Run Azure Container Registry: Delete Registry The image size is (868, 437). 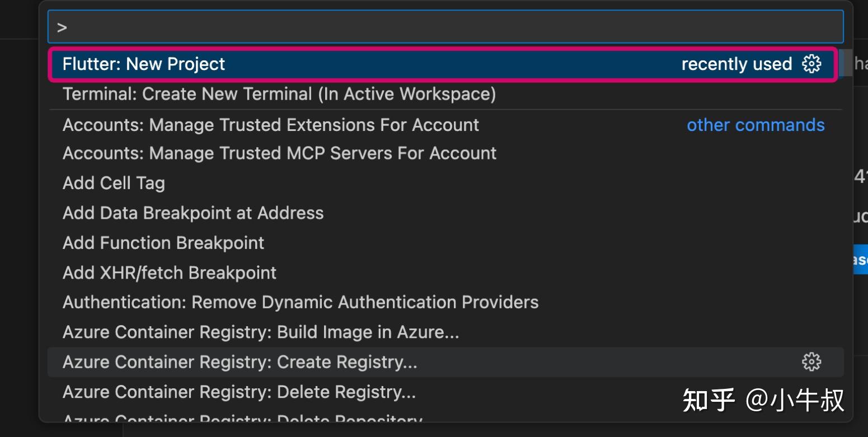[238, 392]
